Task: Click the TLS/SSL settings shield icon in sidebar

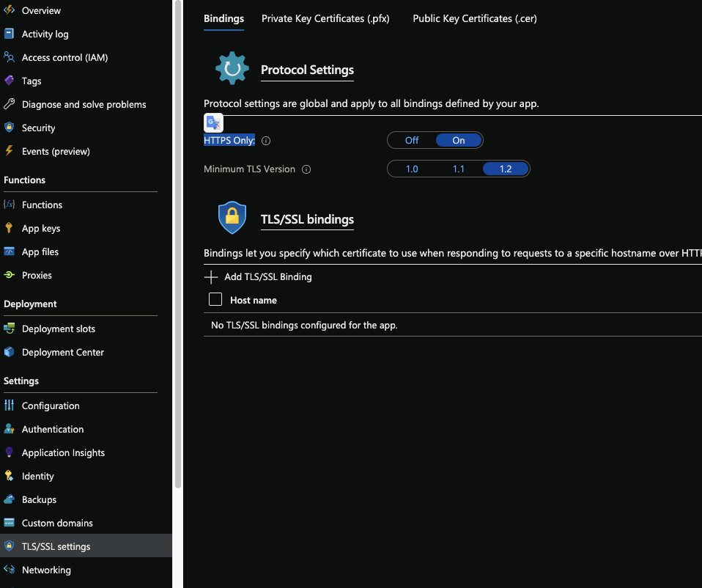Action: coord(9,546)
